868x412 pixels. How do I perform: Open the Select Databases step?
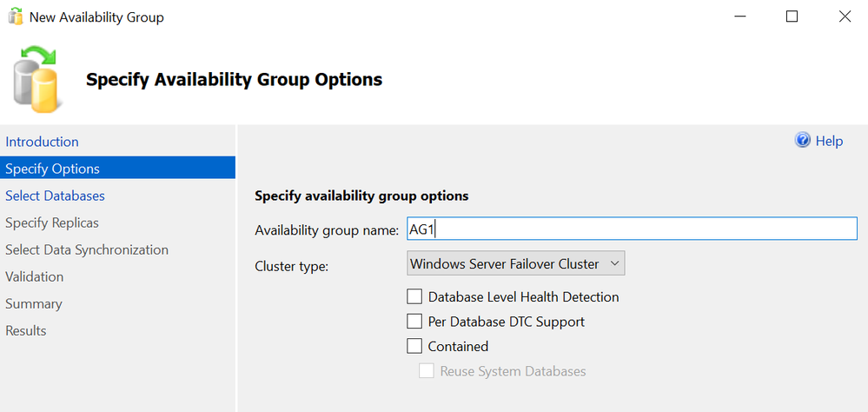[55, 196]
